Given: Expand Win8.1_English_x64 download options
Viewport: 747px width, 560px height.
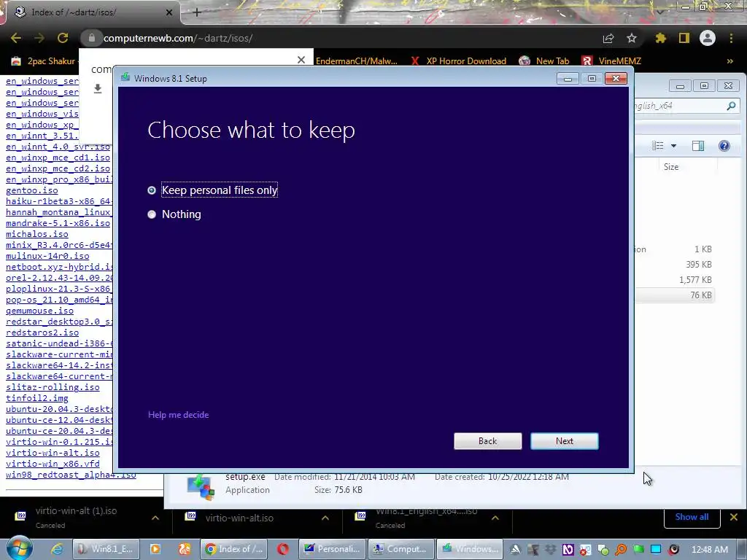Looking at the screenshot, I should (x=495, y=518).
